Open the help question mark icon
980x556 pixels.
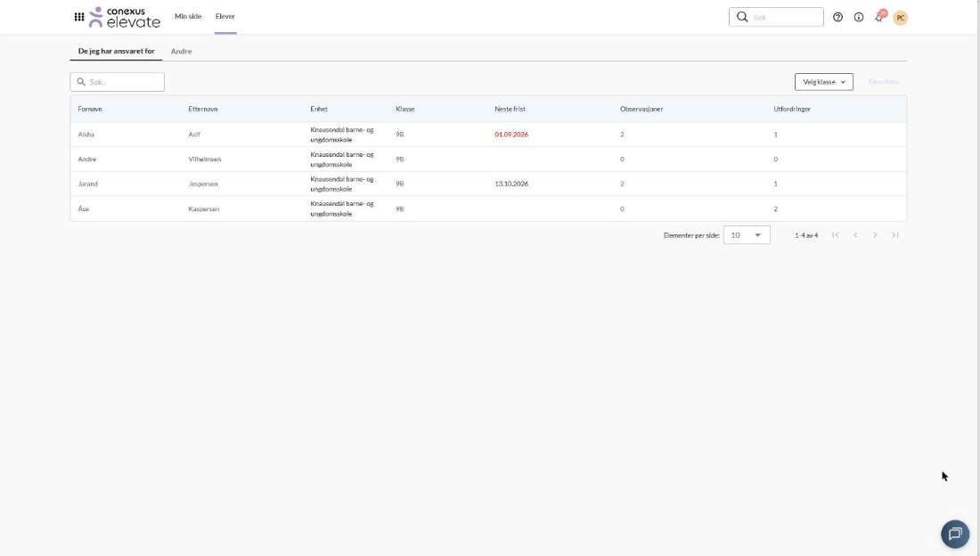[837, 18]
